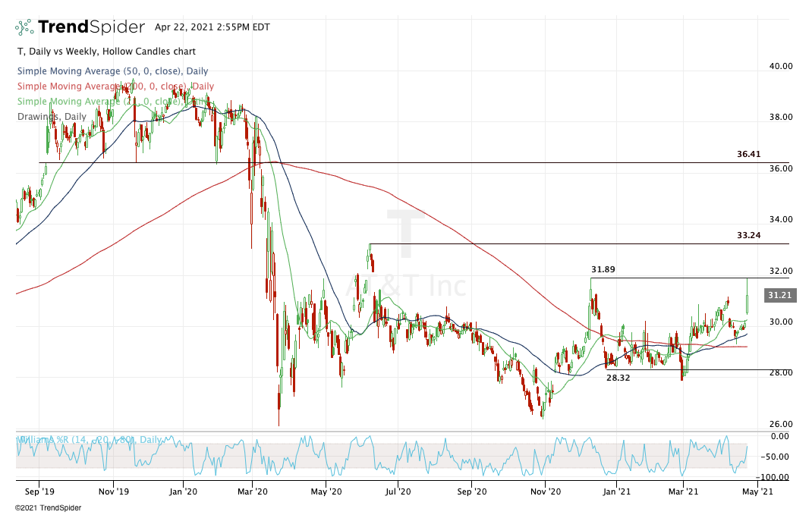Image resolution: width=812 pixels, height=515 pixels.
Task: Click the Jan '20 date axis label
Action: click(x=184, y=491)
